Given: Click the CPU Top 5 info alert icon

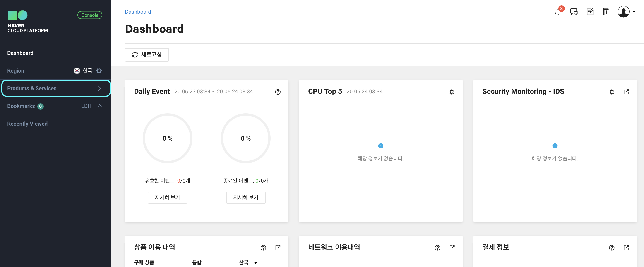Looking at the screenshot, I should point(380,146).
